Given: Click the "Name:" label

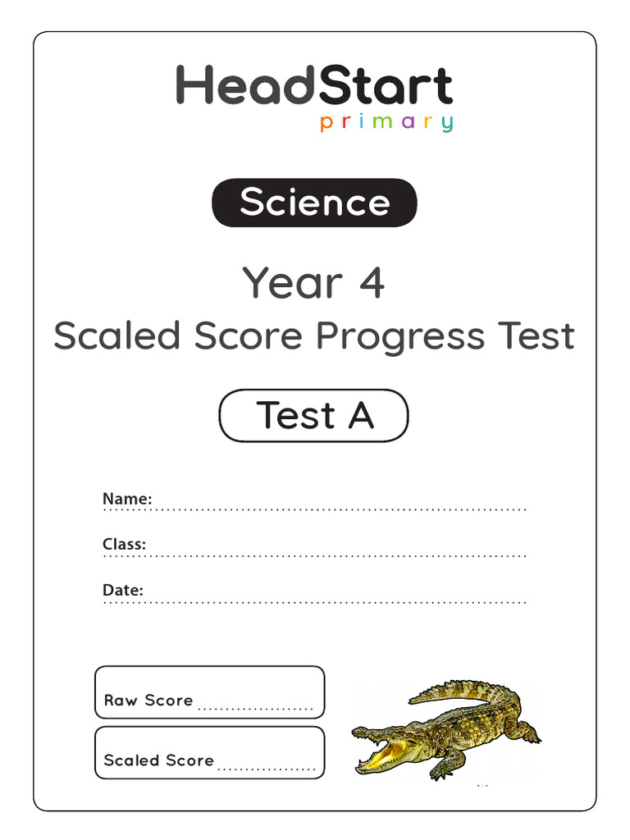Looking at the screenshot, I should 127,499.
